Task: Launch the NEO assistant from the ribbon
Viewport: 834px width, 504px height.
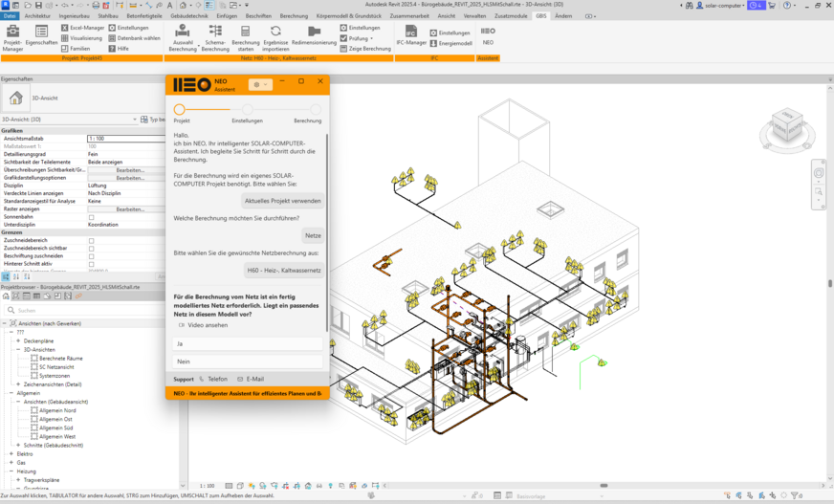Action: click(x=488, y=35)
